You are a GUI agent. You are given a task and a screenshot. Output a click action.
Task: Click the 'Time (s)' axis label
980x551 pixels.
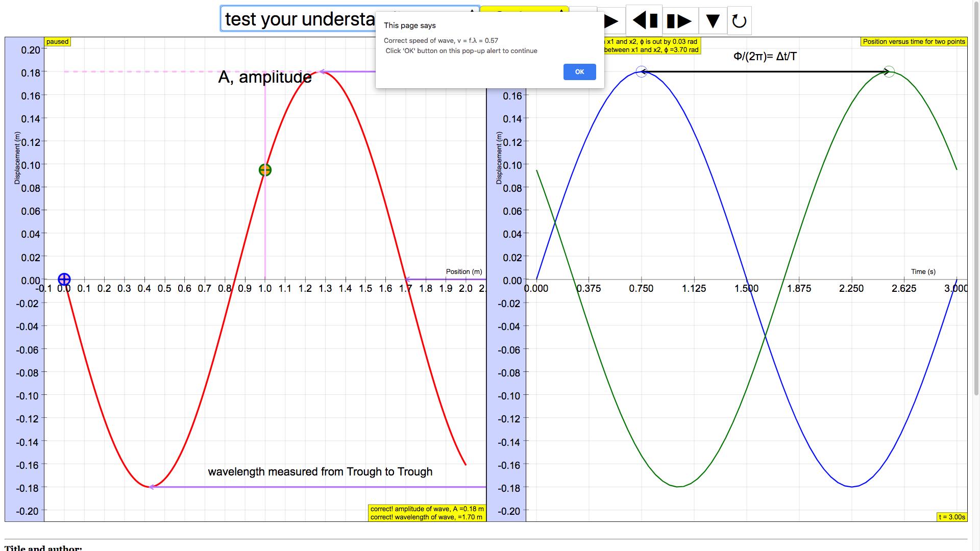coord(923,271)
